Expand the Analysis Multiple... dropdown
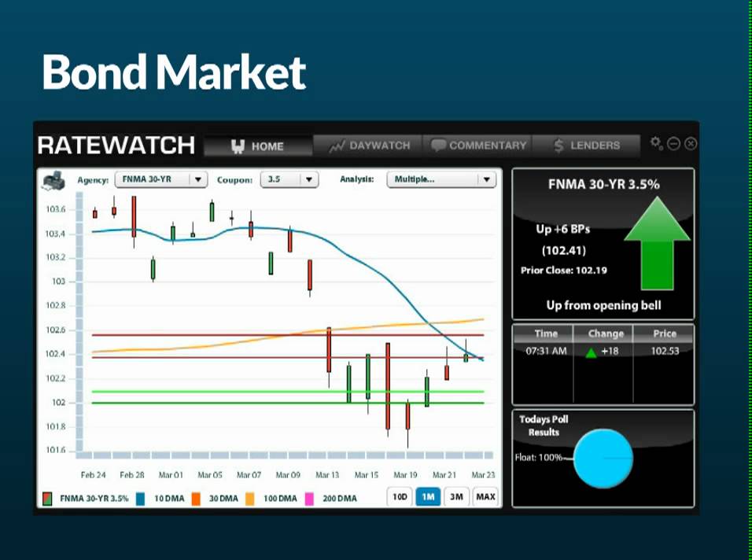This screenshot has height=560, width=752. [441, 179]
